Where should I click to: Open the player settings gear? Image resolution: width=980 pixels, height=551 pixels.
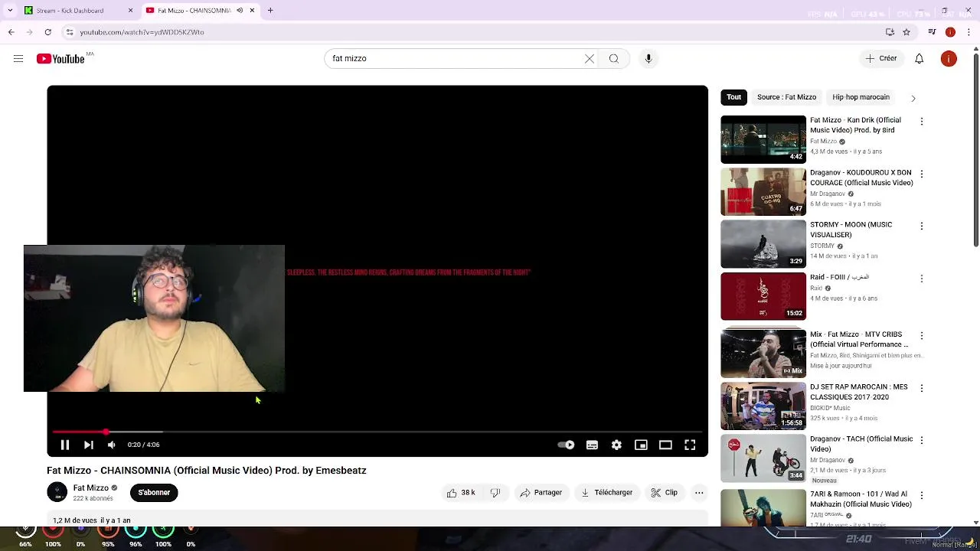click(616, 445)
